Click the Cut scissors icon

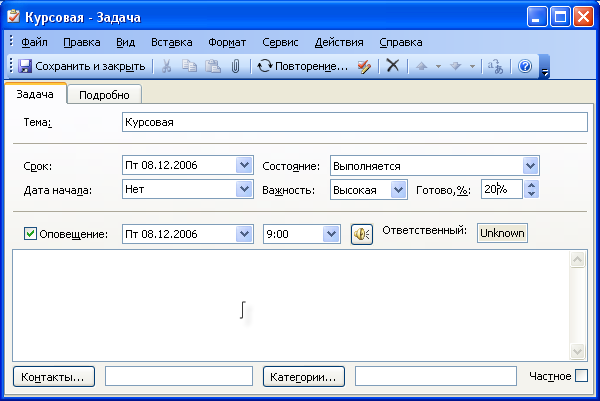coord(166,66)
